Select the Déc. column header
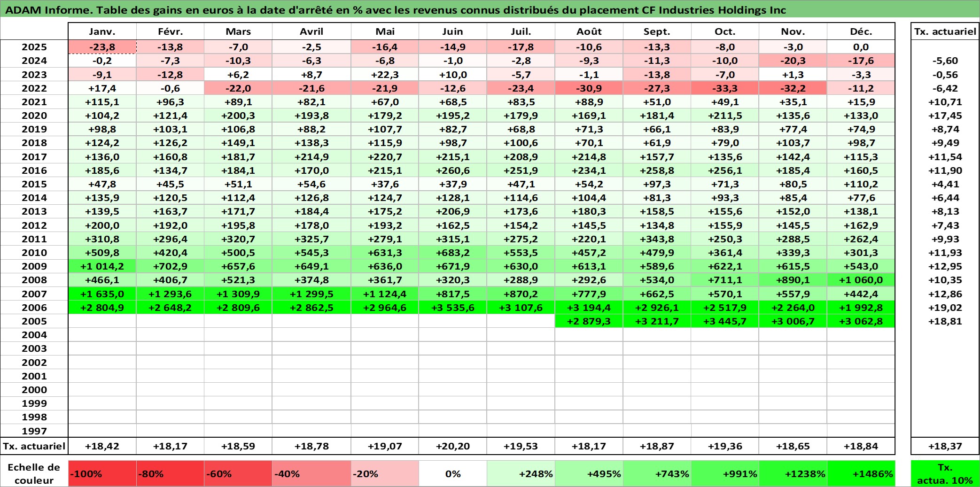Screen dimensions: 980x487 click(x=861, y=31)
